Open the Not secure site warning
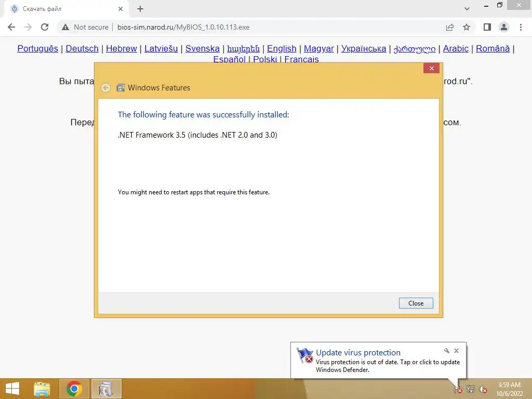 click(x=85, y=27)
